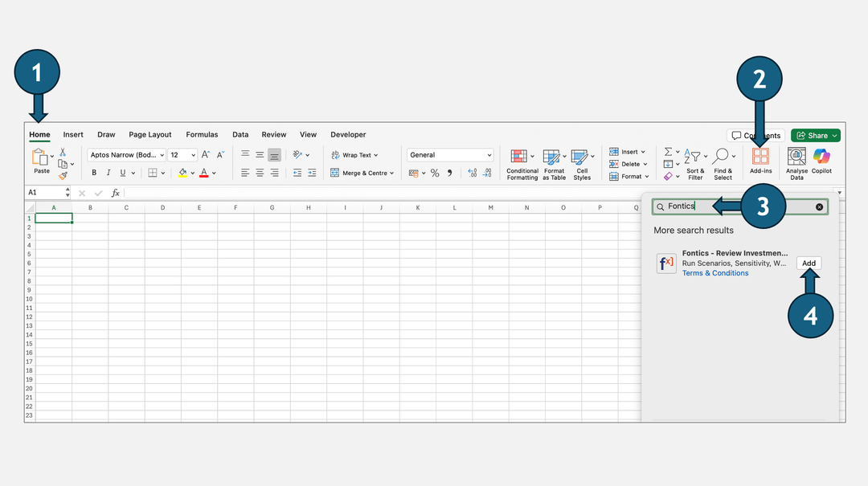
Task: Open the Terms & Conditions link
Action: point(714,273)
